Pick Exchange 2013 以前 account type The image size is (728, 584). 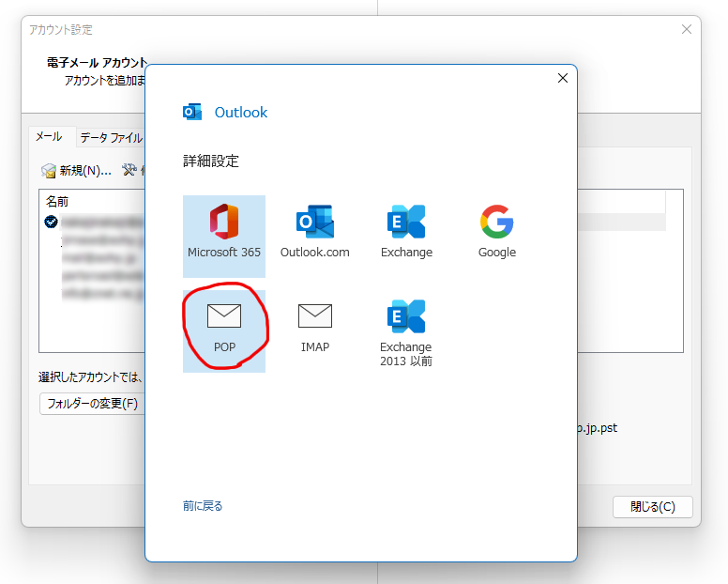point(406,331)
